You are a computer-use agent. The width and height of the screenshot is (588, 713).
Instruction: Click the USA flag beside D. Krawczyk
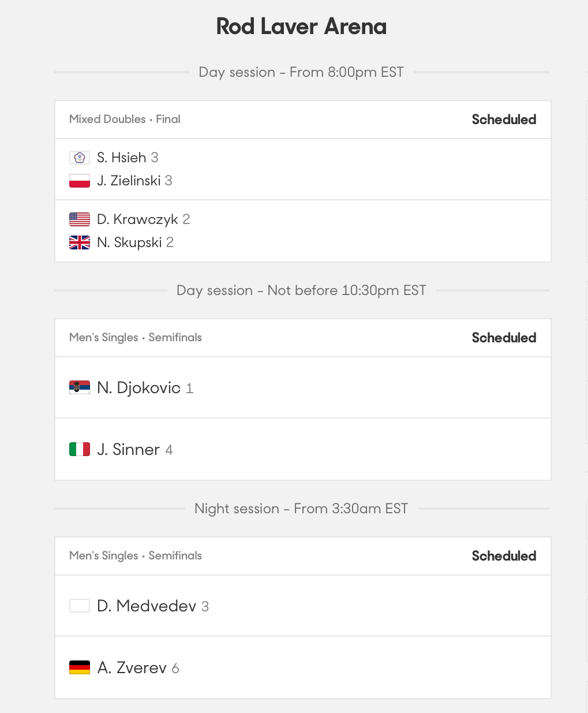pyautogui.click(x=80, y=219)
